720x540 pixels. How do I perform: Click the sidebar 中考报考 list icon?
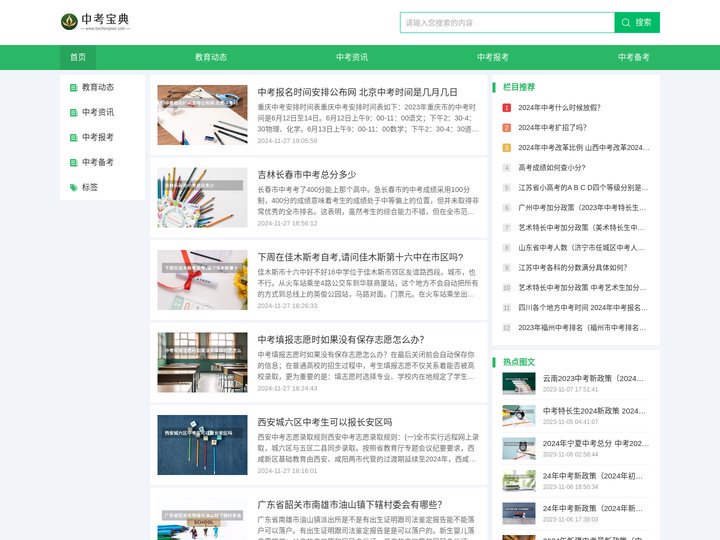click(x=73, y=137)
